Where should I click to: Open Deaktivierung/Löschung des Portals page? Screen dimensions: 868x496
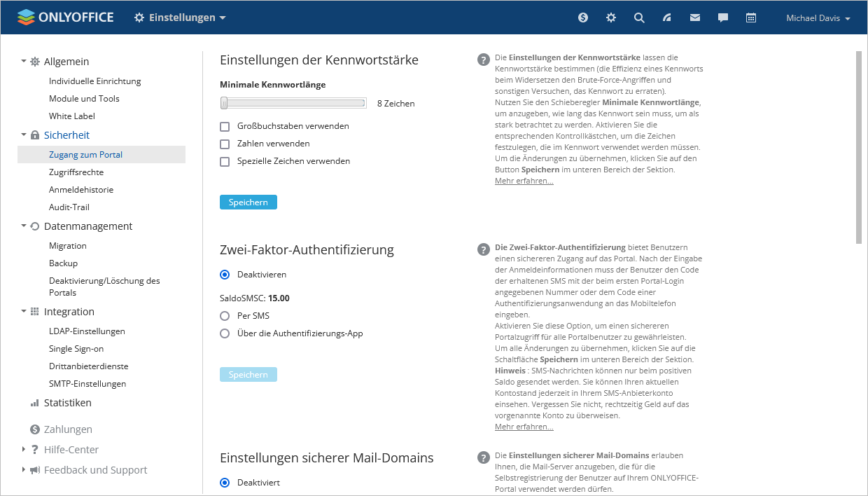coord(104,287)
